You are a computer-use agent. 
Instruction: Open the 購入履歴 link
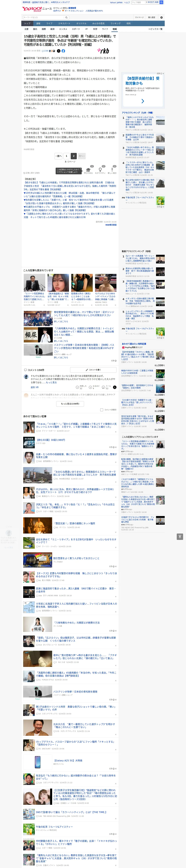pyautogui.click(x=152, y=18)
